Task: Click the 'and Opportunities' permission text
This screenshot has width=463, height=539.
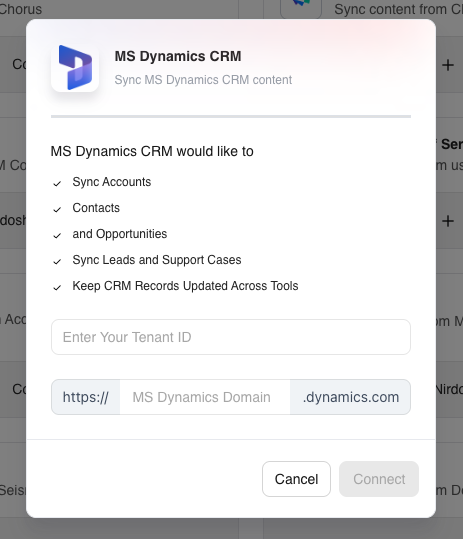Action: coord(120,234)
